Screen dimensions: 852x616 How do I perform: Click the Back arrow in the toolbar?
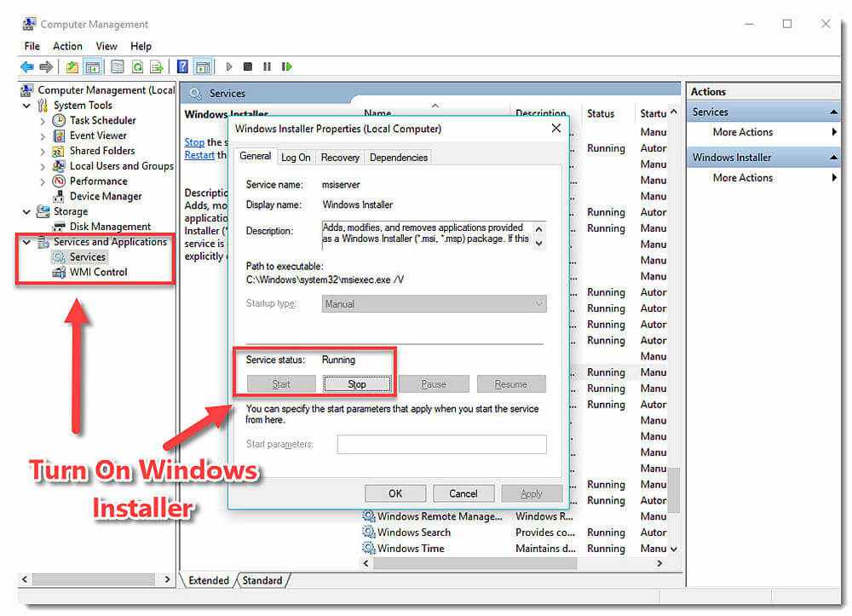26,66
